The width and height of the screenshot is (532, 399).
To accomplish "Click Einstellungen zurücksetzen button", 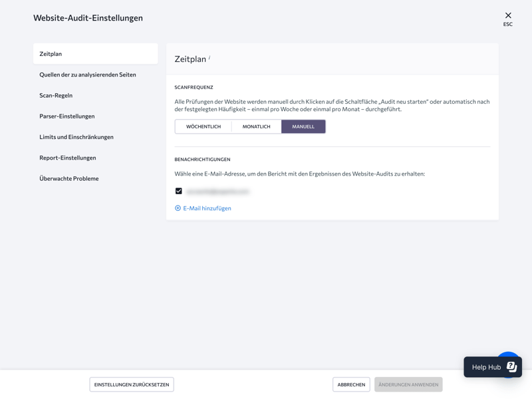I will [x=132, y=384].
